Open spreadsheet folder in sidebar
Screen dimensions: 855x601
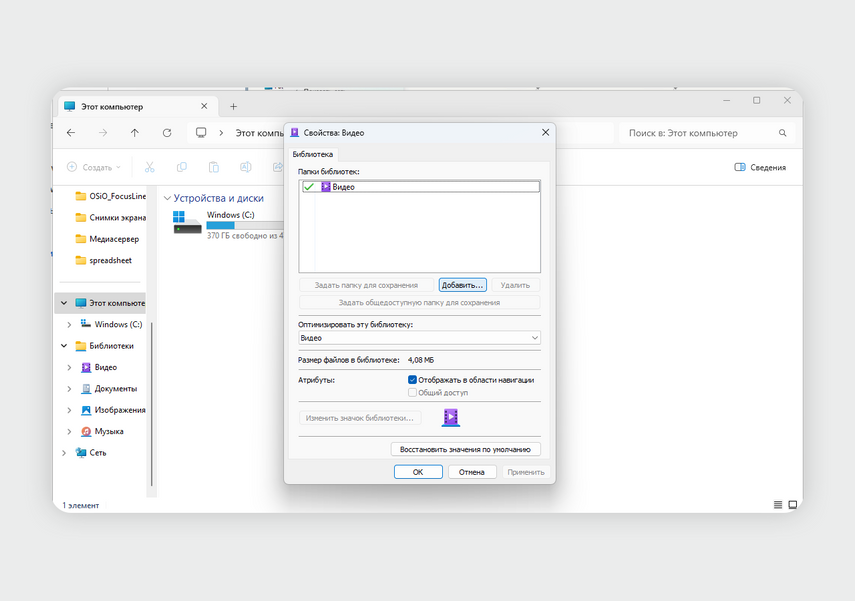[104, 260]
